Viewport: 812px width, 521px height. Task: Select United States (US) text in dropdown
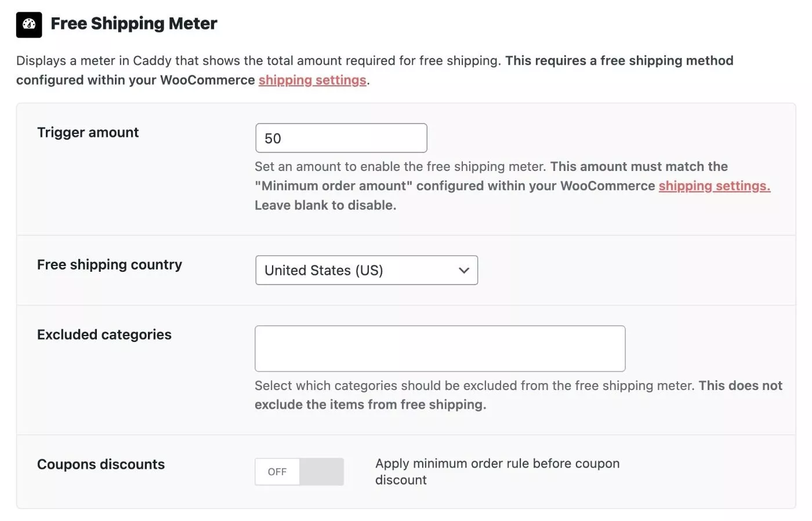pos(324,271)
